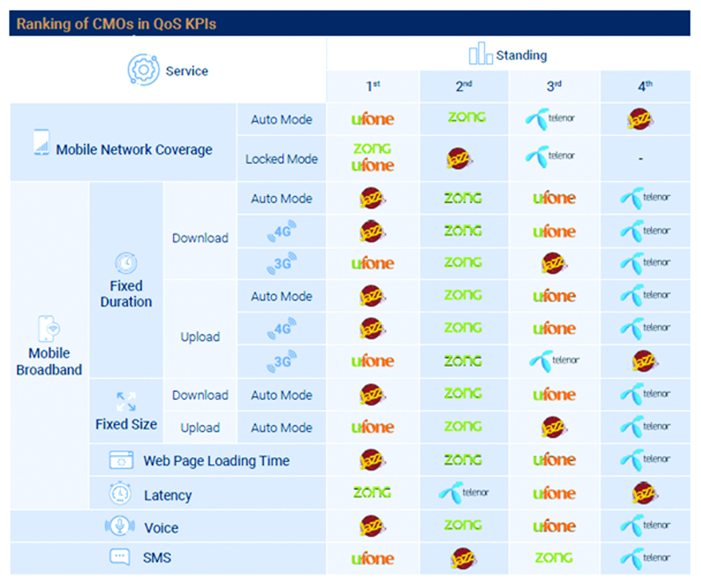The height and width of the screenshot is (588, 701).
Task: Click the 'Locked Mode' row label
Action: coord(282,159)
